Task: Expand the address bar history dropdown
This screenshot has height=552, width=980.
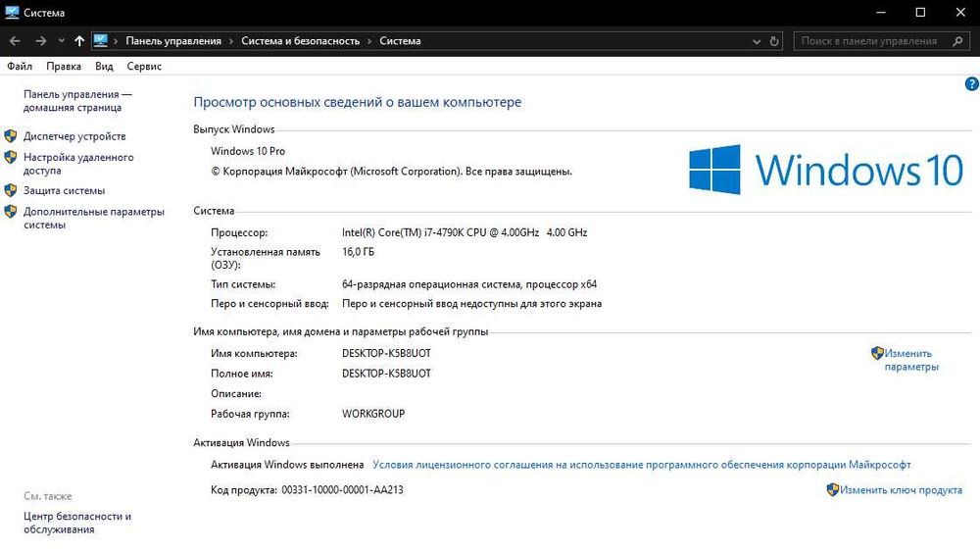Action: click(x=756, y=41)
